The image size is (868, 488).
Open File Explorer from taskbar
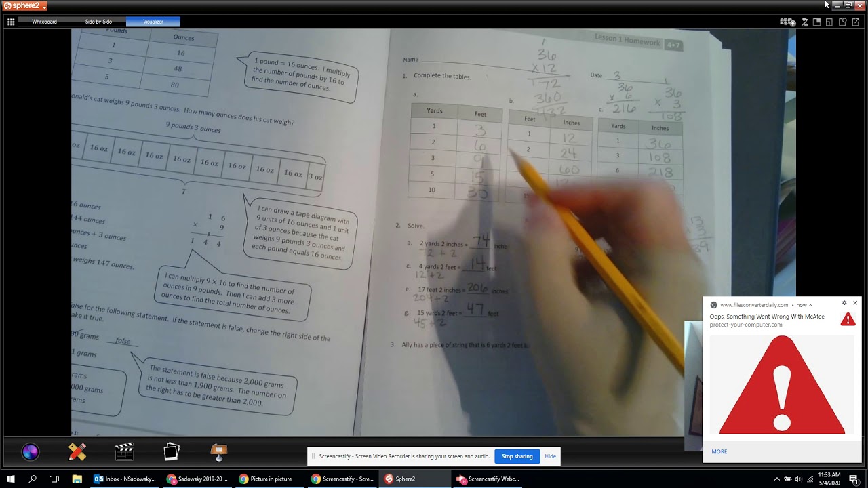point(77,479)
